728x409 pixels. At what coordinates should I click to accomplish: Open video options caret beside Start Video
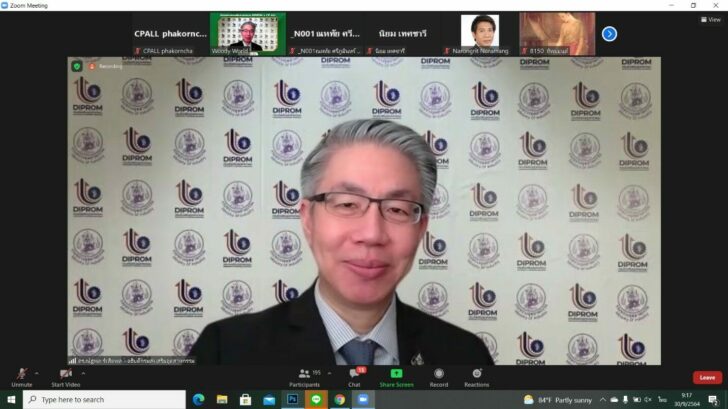click(x=83, y=373)
